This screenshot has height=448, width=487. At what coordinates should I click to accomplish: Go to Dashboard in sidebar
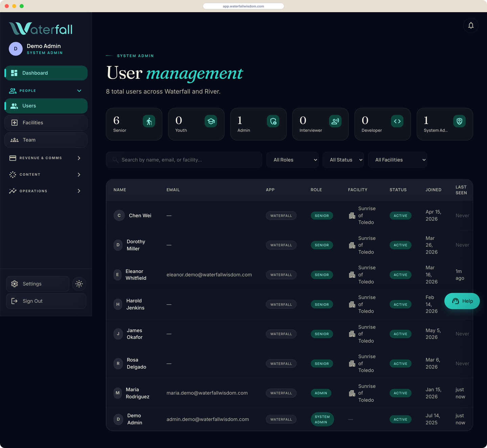pos(46,73)
